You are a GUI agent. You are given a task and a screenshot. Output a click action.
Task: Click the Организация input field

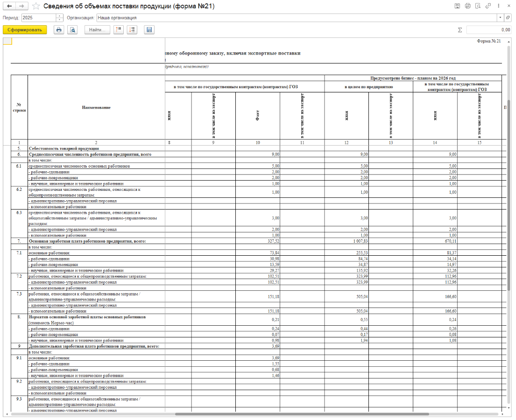click(297, 18)
